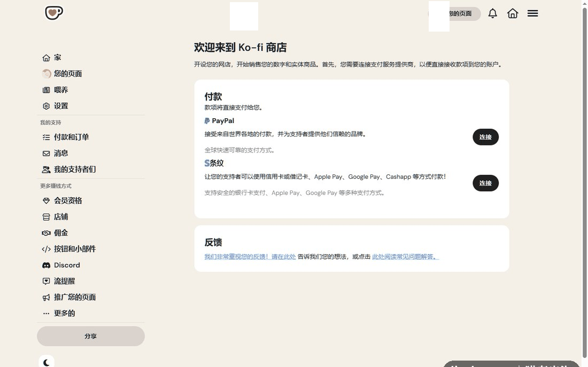This screenshot has width=588, height=367.
Task: Click the 我的支持 section label
Action: [x=51, y=123]
